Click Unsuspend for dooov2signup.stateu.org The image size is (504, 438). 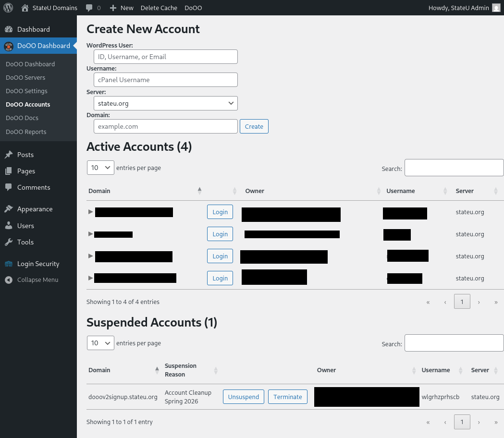click(x=243, y=397)
